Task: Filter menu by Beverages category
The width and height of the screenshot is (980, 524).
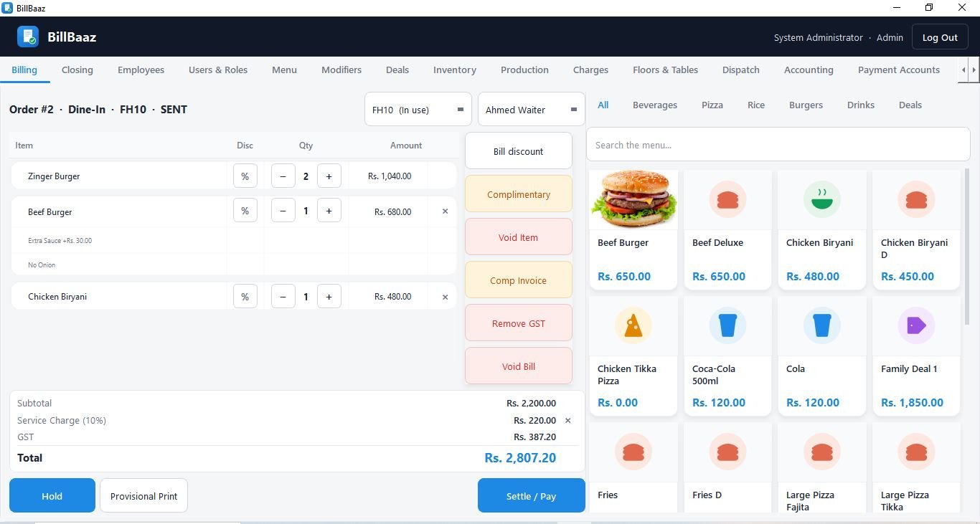Action: 655,105
